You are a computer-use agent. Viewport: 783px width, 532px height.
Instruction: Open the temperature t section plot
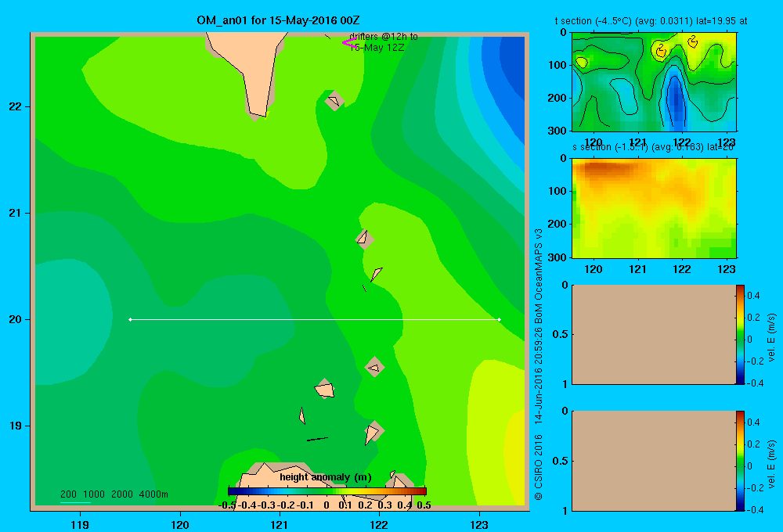(654, 82)
